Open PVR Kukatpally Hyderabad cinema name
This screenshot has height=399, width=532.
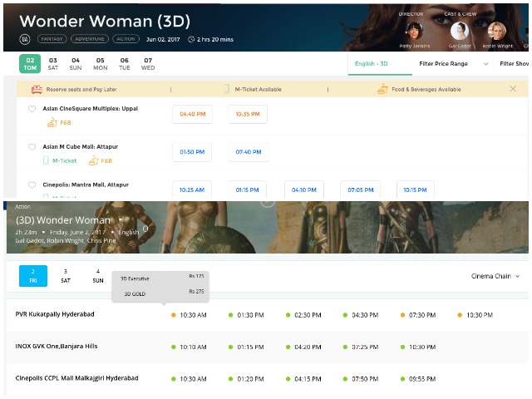coord(55,314)
